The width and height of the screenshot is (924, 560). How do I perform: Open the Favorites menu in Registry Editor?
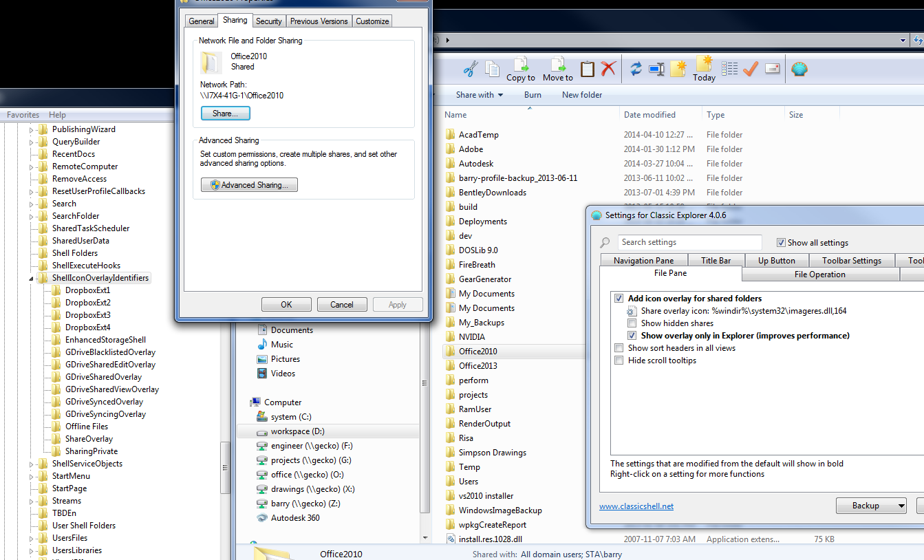click(23, 115)
